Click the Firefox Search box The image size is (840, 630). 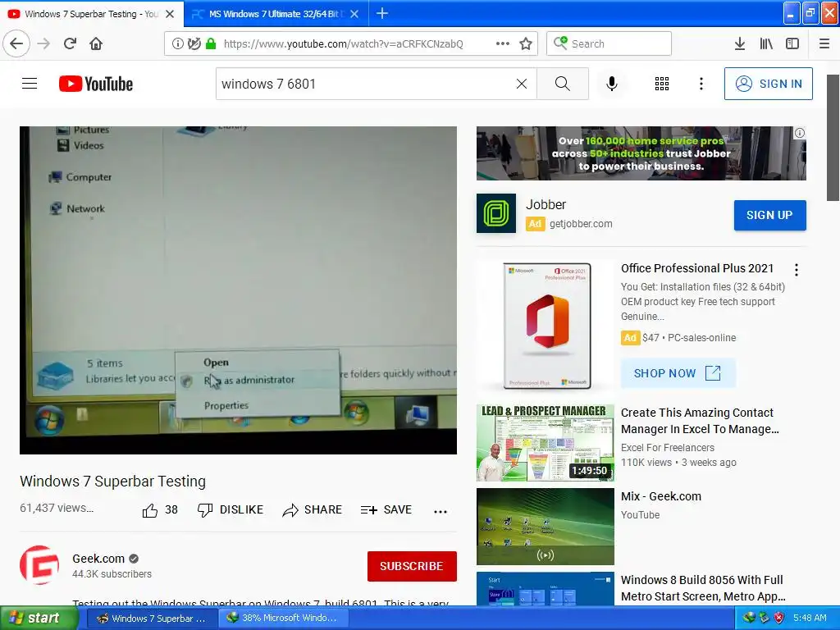pyautogui.click(x=609, y=43)
